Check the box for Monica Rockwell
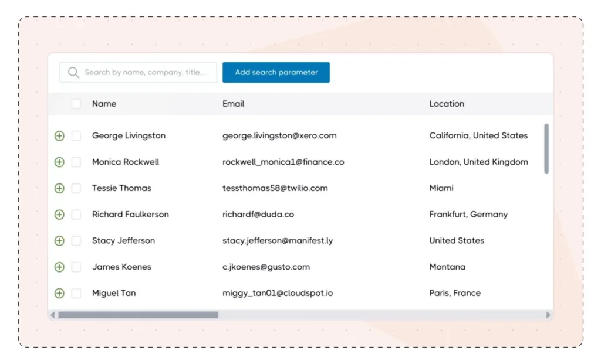 tap(76, 162)
